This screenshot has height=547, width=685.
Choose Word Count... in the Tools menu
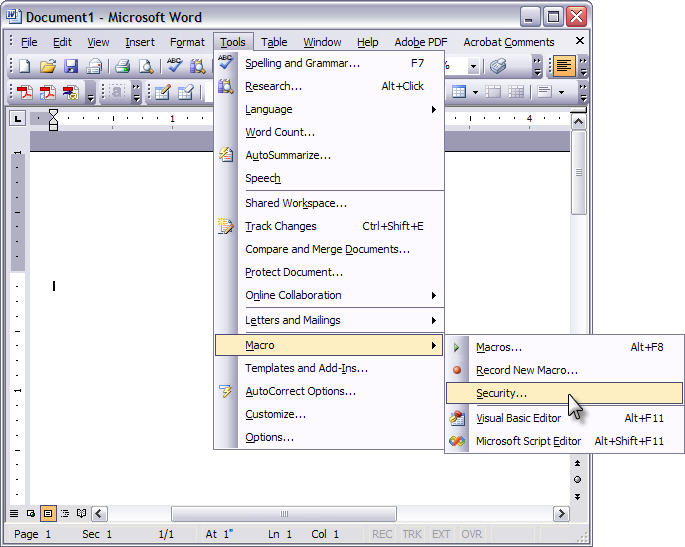tap(280, 132)
